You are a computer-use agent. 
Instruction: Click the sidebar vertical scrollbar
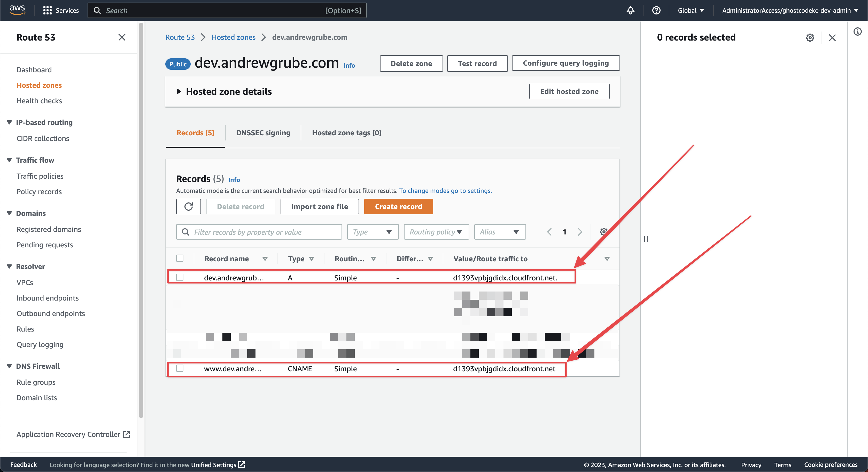141,221
